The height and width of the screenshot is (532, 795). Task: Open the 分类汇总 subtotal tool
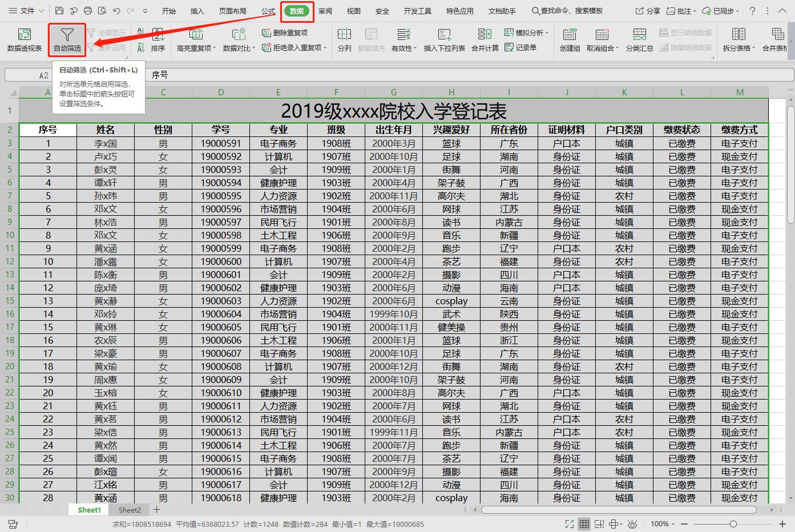click(x=640, y=40)
